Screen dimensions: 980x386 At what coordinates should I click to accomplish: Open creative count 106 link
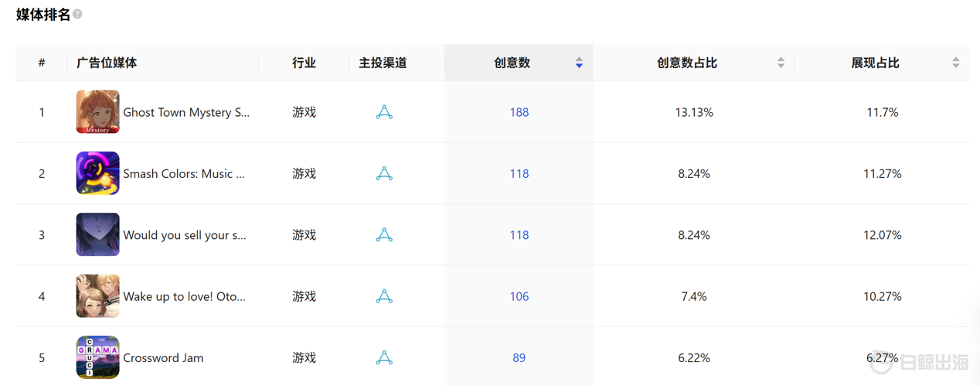click(519, 296)
